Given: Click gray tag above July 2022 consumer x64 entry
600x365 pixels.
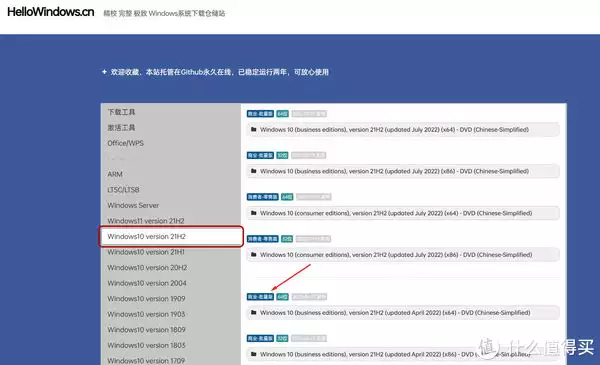Looking at the screenshot, I should pos(313,197).
